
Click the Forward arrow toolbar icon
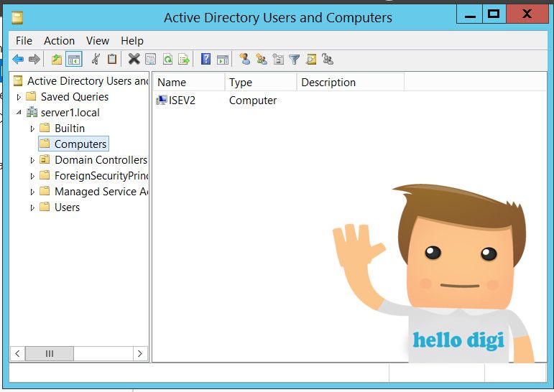34,59
